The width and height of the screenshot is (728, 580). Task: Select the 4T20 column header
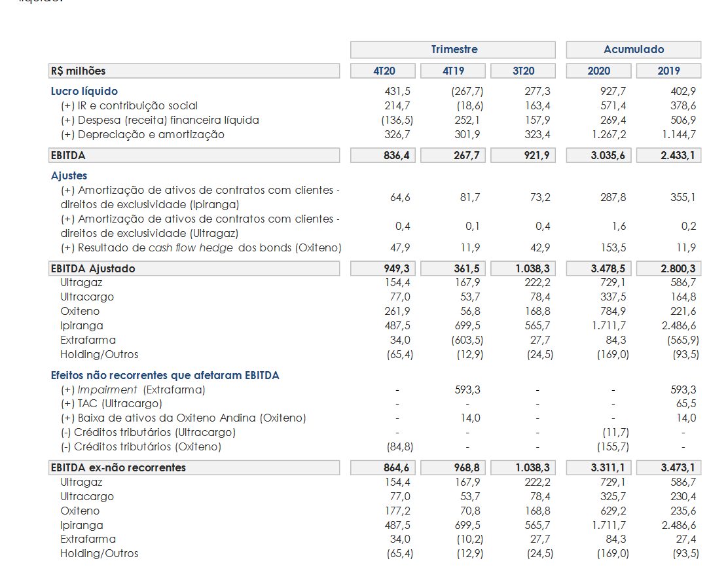(384, 71)
